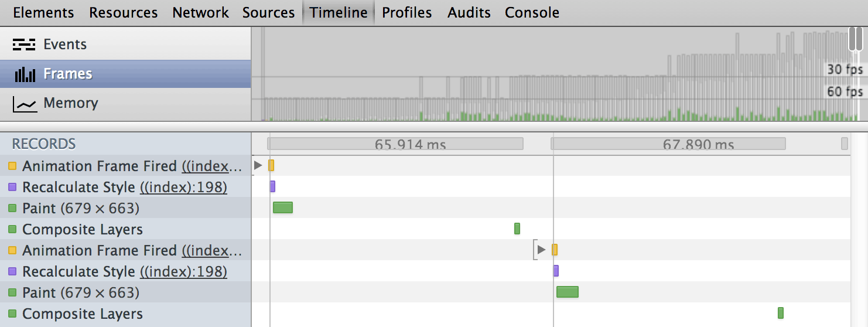Expand second Animation Frame Fired timeline arrow
The image size is (868, 327).
point(541,250)
